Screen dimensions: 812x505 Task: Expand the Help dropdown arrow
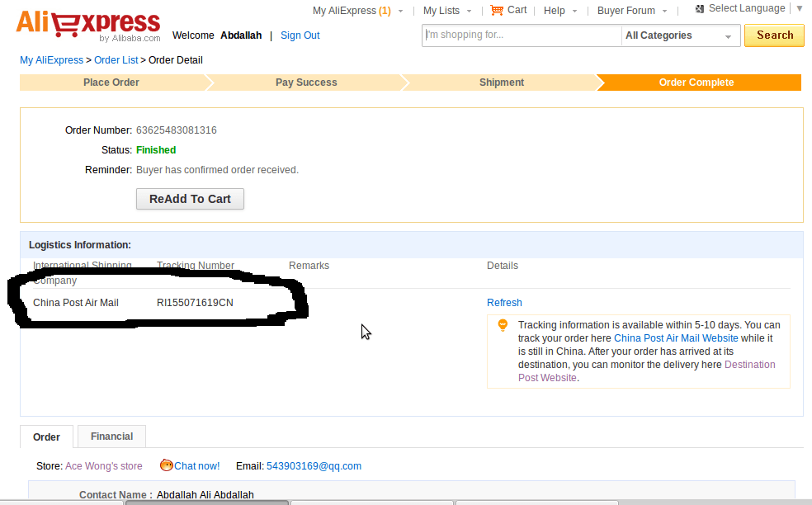[x=574, y=12]
